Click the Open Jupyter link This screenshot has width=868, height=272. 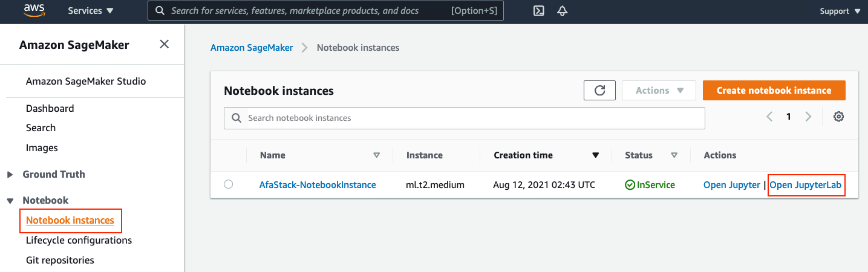(732, 185)
